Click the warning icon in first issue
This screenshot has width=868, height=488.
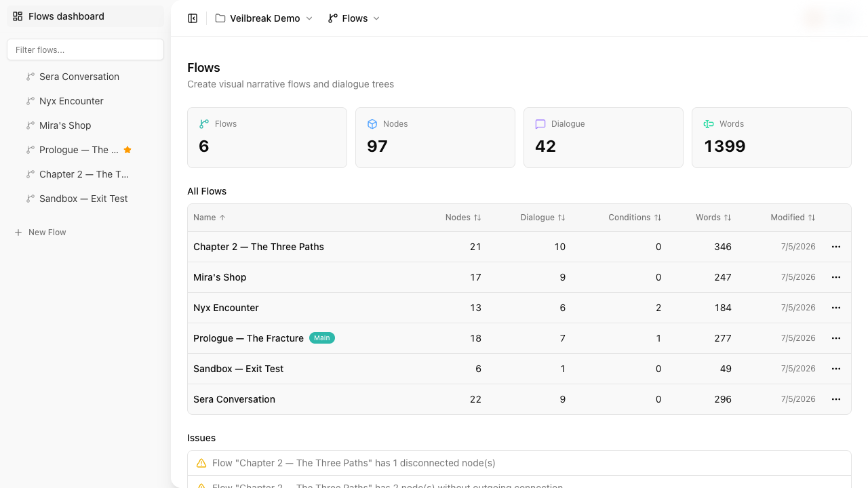201,463
